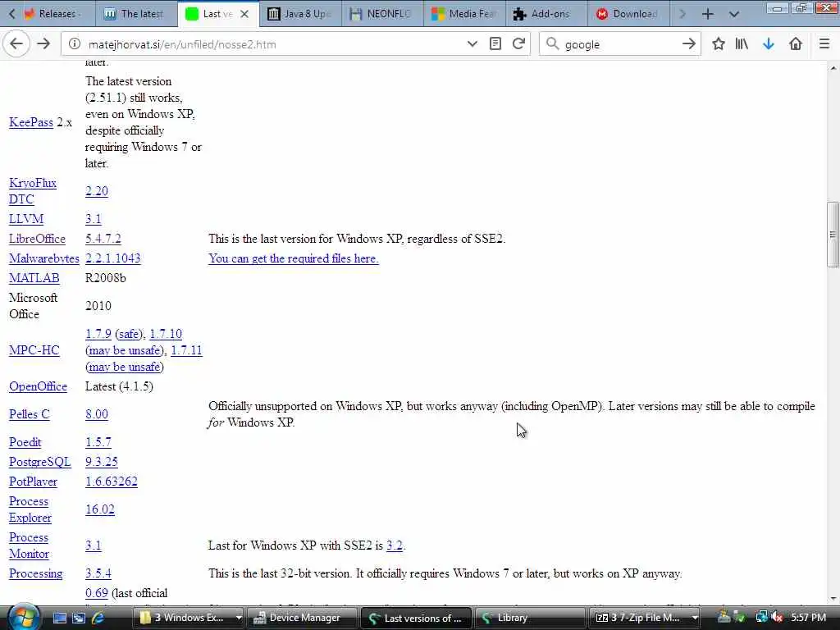The width and height of the screenshot is (840, 630).
Task: Open the Library toolbar icon
Action: 742,44
